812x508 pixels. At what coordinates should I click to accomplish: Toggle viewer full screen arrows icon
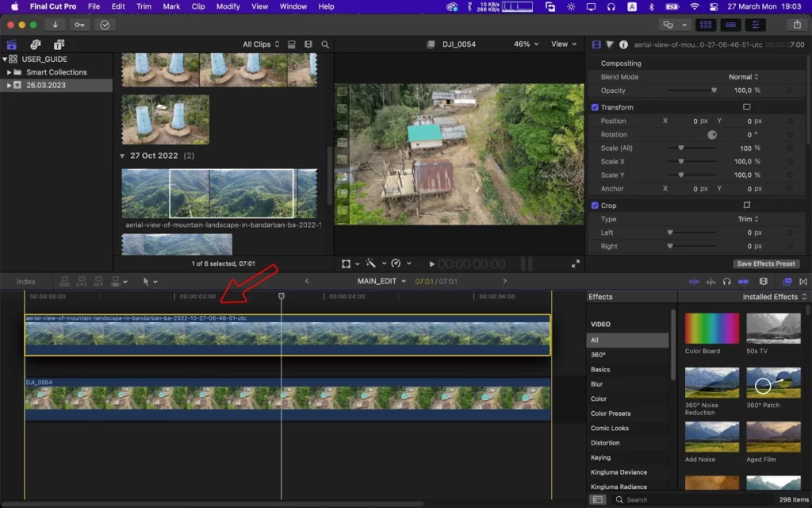pos(576,264)
